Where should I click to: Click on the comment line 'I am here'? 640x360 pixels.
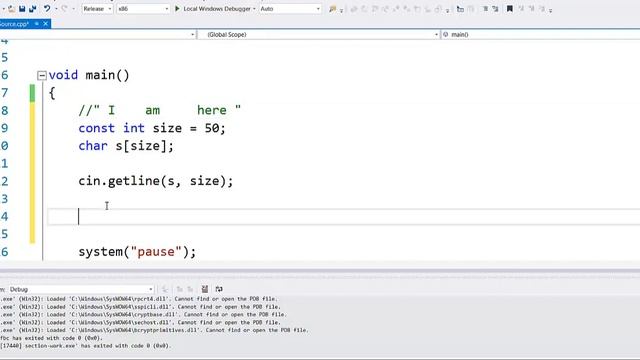coord(160,110)
